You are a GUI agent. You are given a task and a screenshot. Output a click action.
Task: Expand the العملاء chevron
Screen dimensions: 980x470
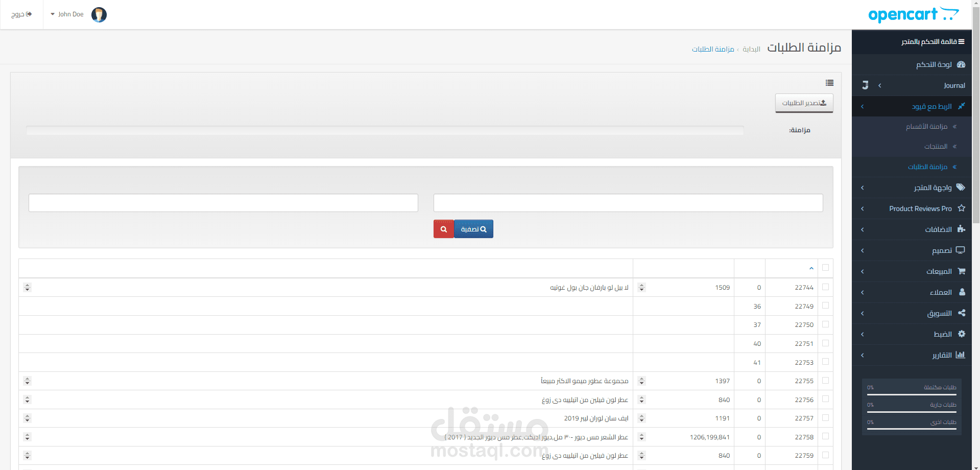[x=862, y=293]
